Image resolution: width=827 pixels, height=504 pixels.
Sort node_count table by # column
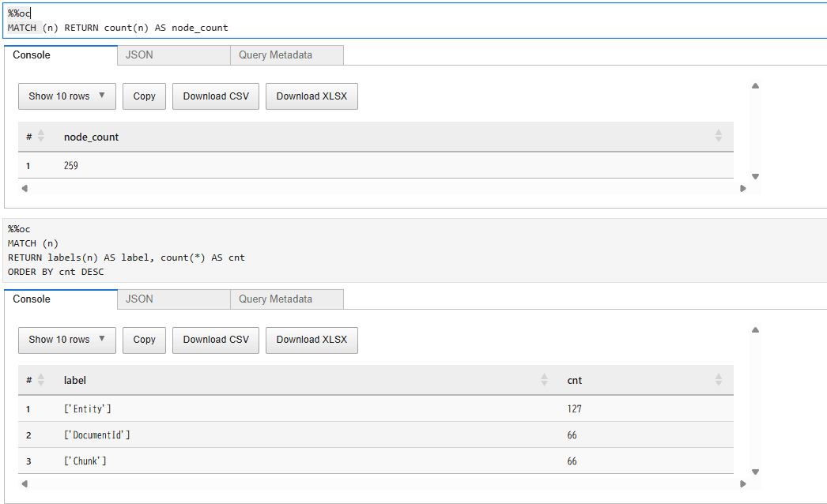pos(41,136)
